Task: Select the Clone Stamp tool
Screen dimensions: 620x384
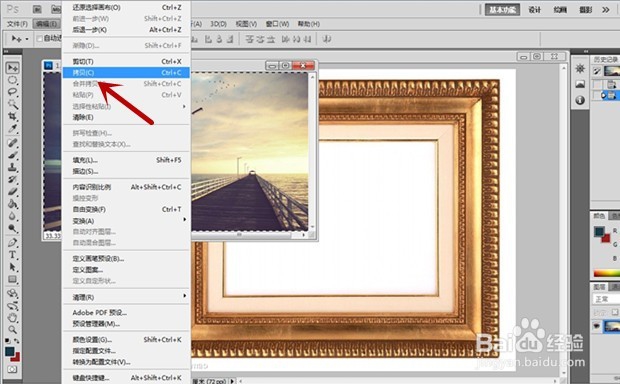Action: (x=13, y=167)
